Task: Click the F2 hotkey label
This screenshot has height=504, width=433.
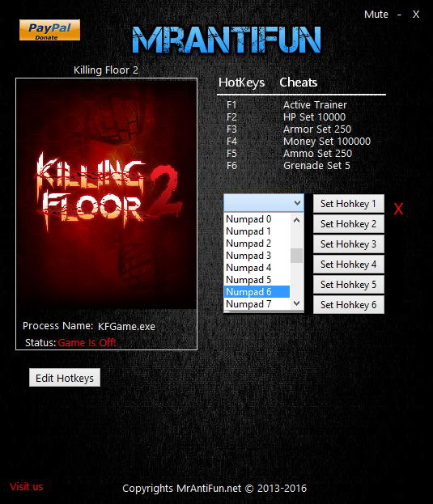Action: tap(231, 117)
